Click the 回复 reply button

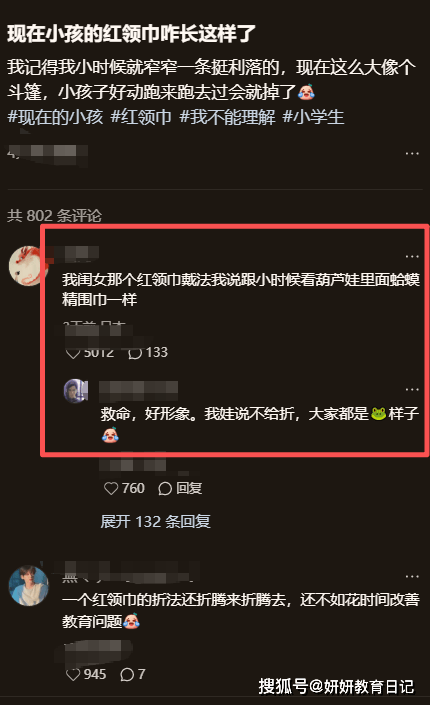tap(180, 488)
